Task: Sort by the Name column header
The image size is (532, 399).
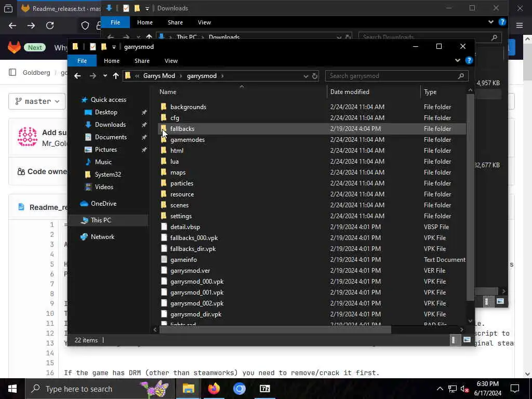Action: tap(168, 92)
